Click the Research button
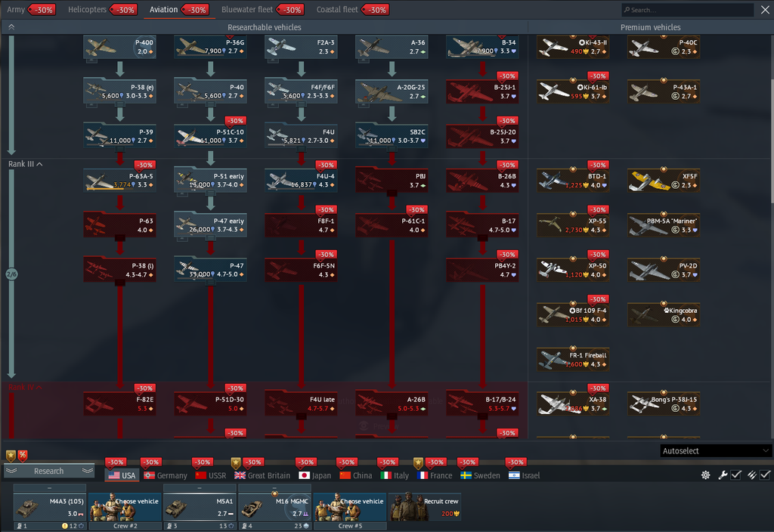This screenshot has width=774, height=532. 49,471
